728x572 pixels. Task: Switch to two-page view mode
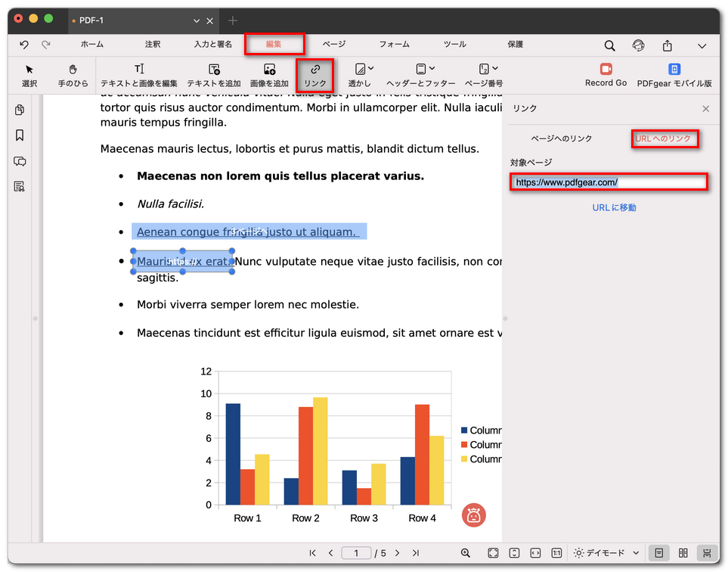click(683, 553)
